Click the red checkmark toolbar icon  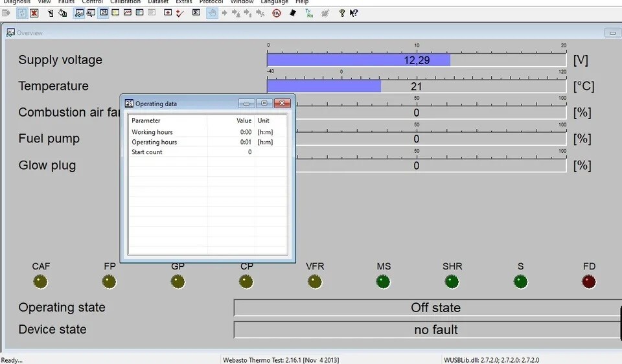[180, 13]
